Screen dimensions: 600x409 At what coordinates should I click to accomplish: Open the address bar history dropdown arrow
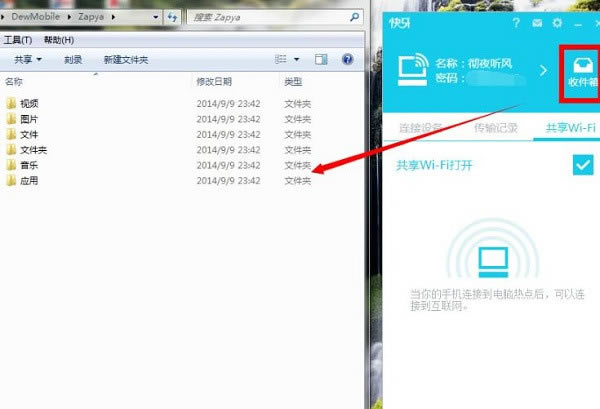155,17
